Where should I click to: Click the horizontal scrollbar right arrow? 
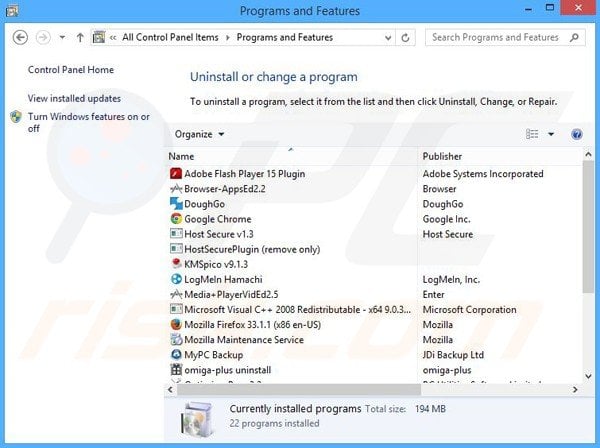[575, 389]
